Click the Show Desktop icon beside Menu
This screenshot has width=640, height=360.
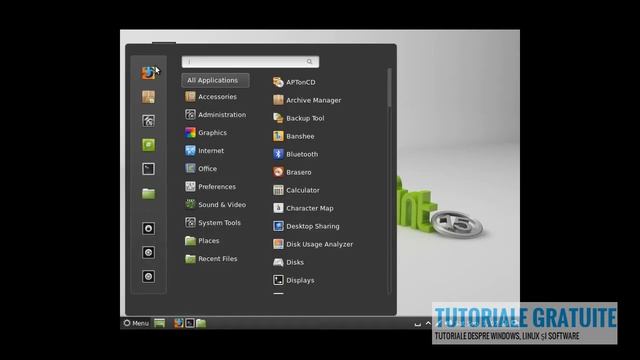(x=160, y=323)
